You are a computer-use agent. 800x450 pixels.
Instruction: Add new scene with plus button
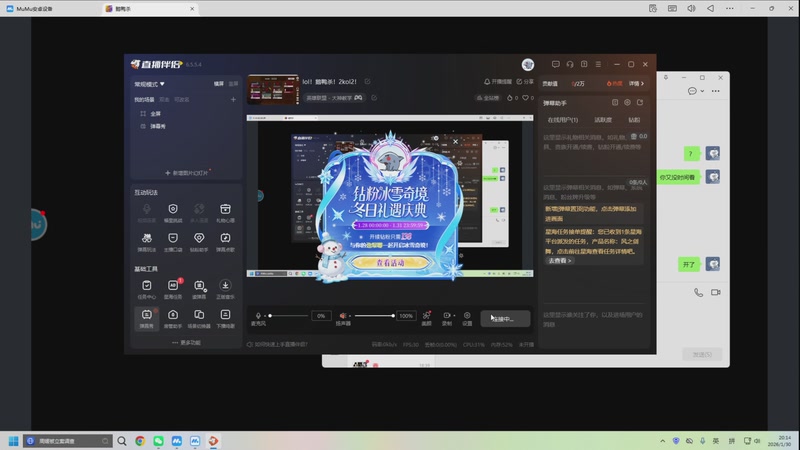pyautogui.click(x=233, y=100)
